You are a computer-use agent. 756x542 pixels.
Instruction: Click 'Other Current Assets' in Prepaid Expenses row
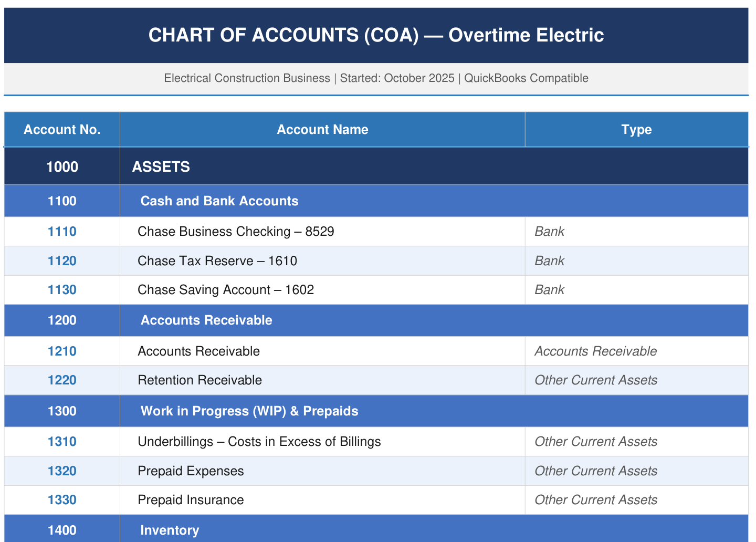[x=596, y=471]
